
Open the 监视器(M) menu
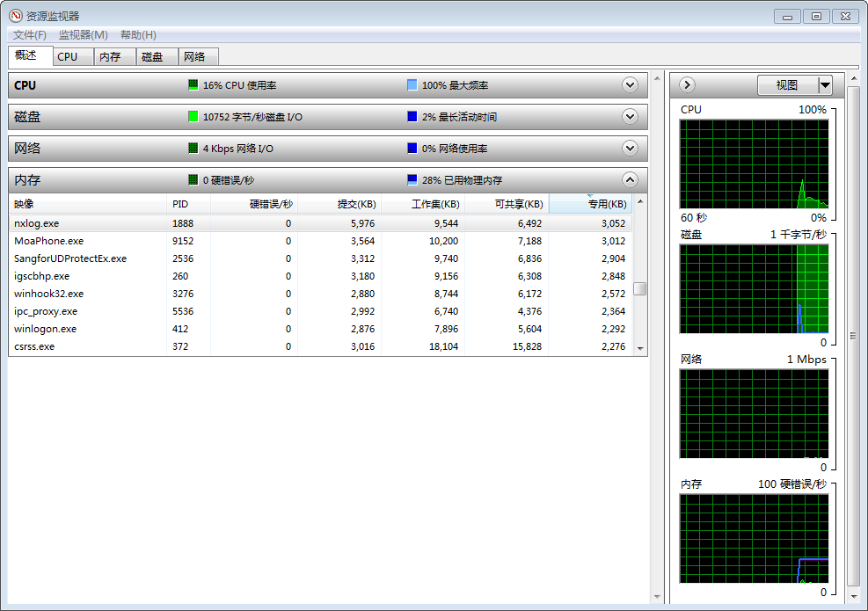[x=83, y=35]
